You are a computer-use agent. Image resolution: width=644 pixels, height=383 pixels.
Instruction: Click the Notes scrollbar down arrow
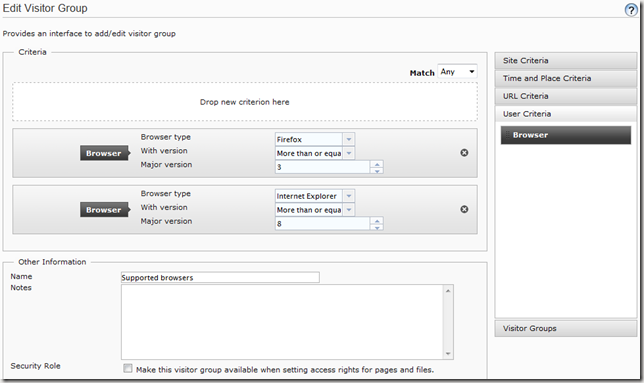pyautogui.click(x=448, y=354)
